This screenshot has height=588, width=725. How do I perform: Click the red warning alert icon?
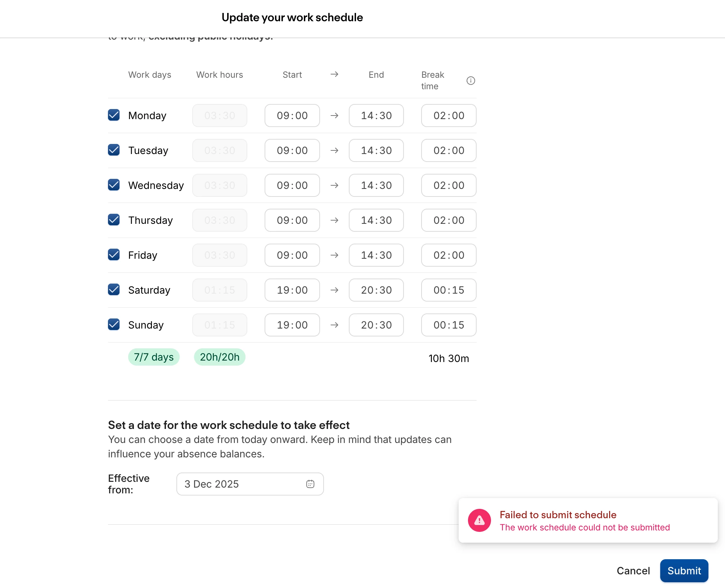click(479, 520)
